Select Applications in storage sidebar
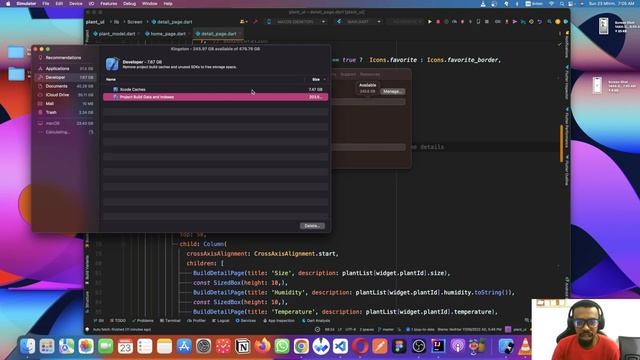Screen dimensions: 640x360 (65, 69)
